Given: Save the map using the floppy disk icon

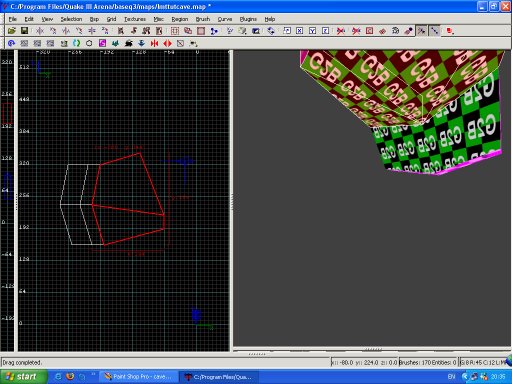Looking at the screenshot, I should click(24, 31).
